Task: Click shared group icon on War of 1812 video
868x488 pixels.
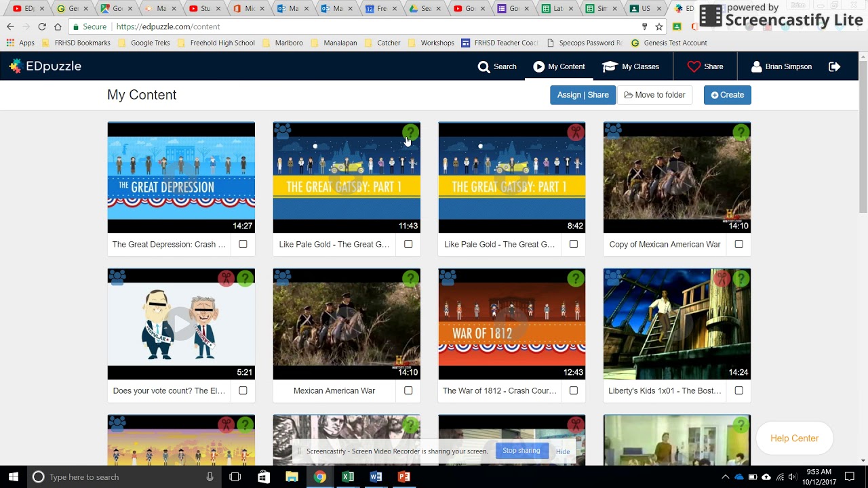Action: coord(448,277)
